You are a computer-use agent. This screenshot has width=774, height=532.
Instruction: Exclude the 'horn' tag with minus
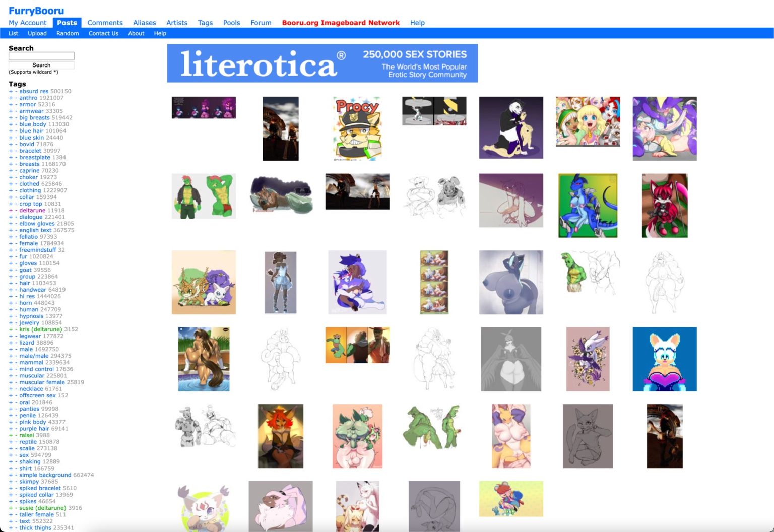pyautogui.click(x=16, y=303)
